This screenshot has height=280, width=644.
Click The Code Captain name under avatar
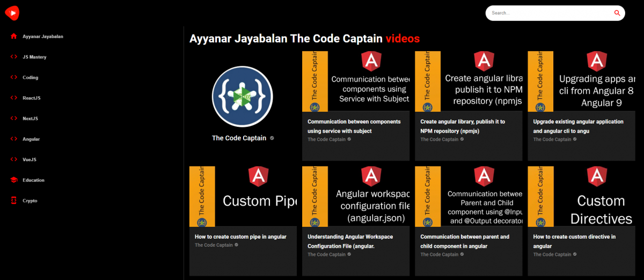(x=239, y=138)
